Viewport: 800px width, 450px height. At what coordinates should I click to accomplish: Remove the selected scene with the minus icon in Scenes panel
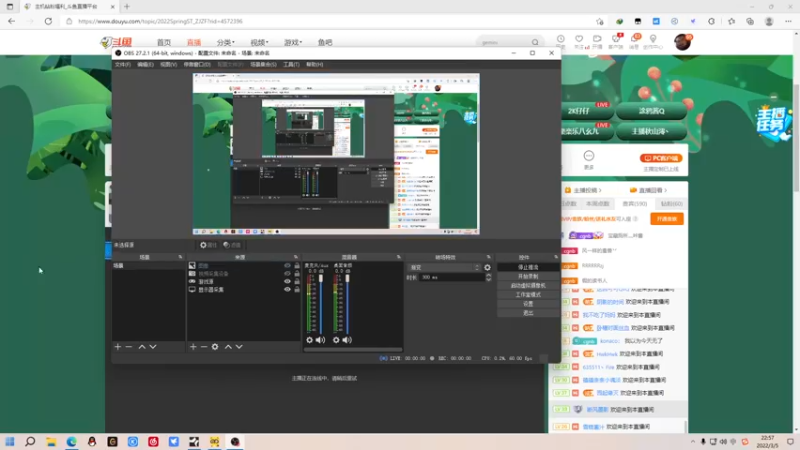[x=129, y=347]
